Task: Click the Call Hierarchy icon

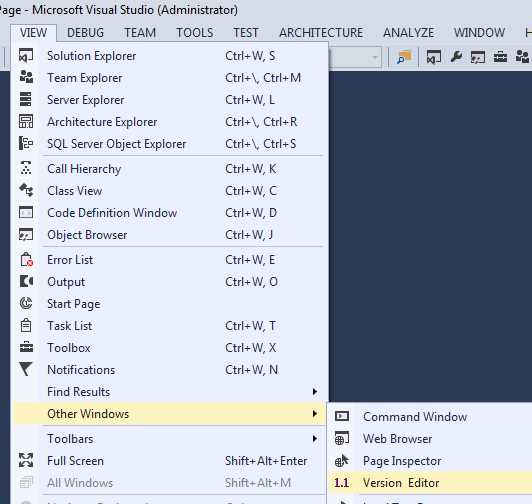Action: tap(26, 168)
